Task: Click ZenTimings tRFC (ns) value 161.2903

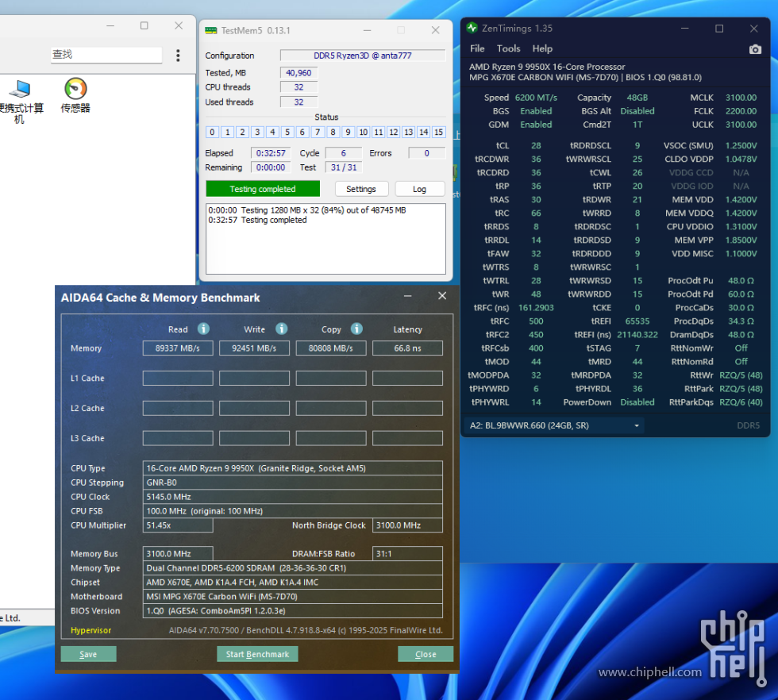Action: click(x=536, y=308)
